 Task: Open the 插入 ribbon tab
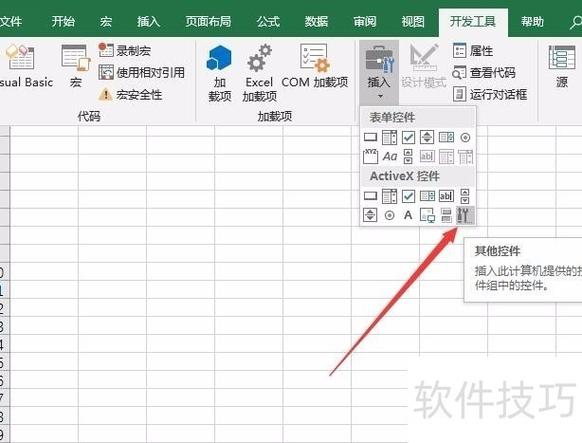(148, 22)
